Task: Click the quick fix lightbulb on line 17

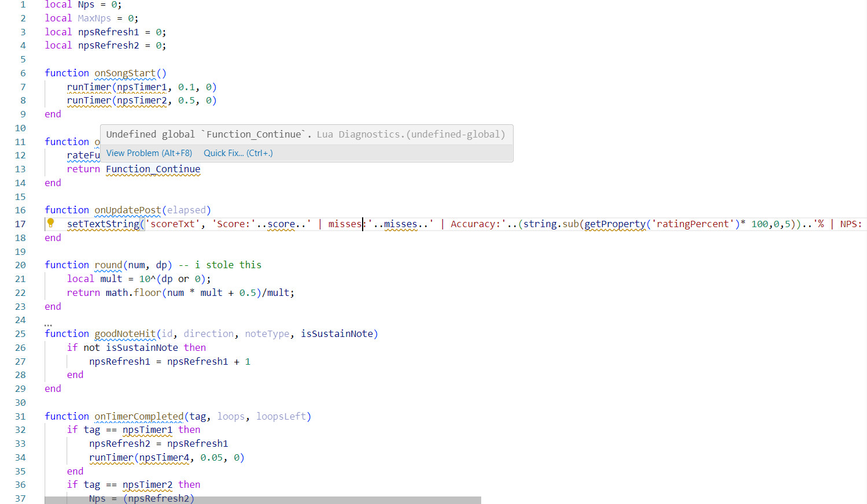Action: [50, 224]
